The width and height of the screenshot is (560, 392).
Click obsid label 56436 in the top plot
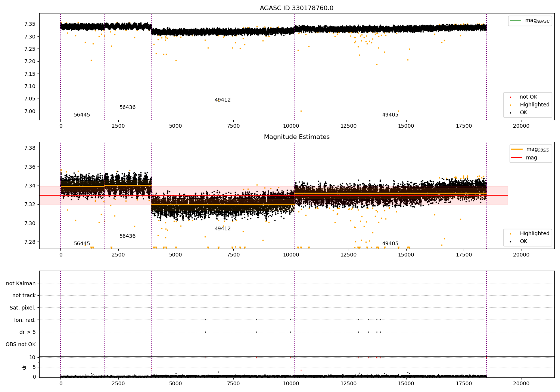127,108
